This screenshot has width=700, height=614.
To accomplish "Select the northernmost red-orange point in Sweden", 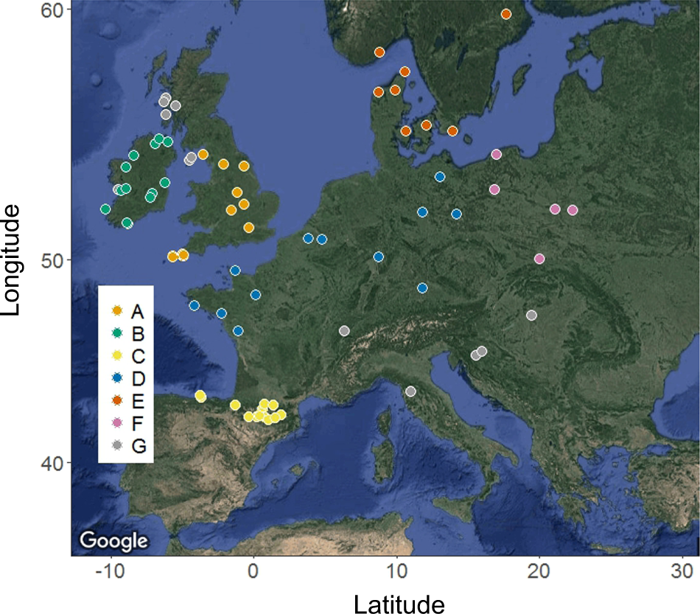I will pyautogui.click(x=506, y=14).
